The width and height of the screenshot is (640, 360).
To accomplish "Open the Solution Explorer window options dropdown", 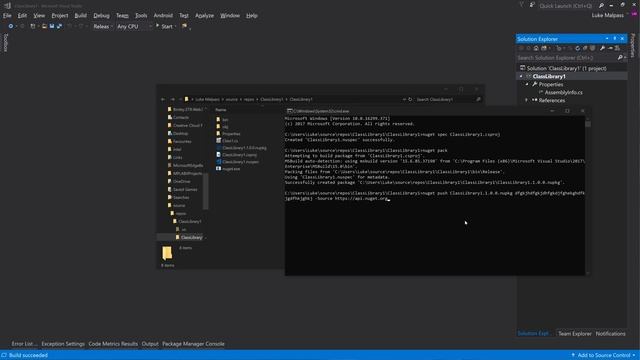I will click(607, 39).
